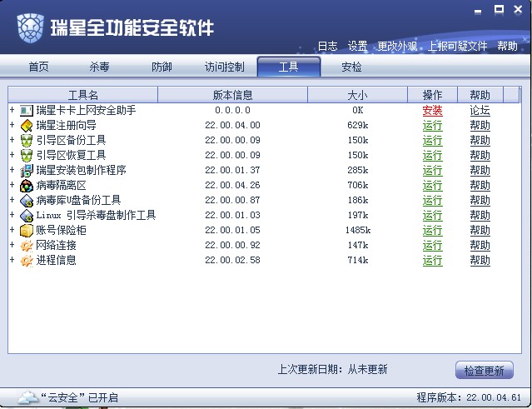This screenshot has width=532, height=409.
Task: Click the 程序版本: 22.00.04.61 status text
Action: pos(469,397)
